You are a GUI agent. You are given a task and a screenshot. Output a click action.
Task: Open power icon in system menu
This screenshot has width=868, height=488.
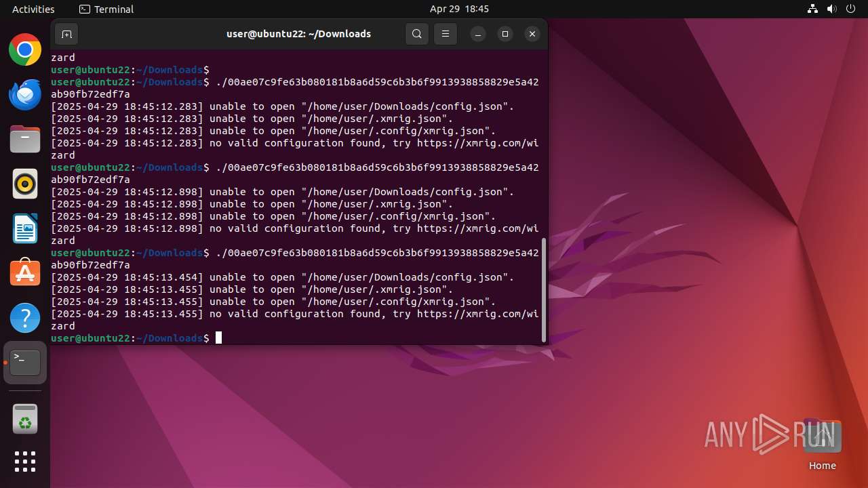click(851, 9)
